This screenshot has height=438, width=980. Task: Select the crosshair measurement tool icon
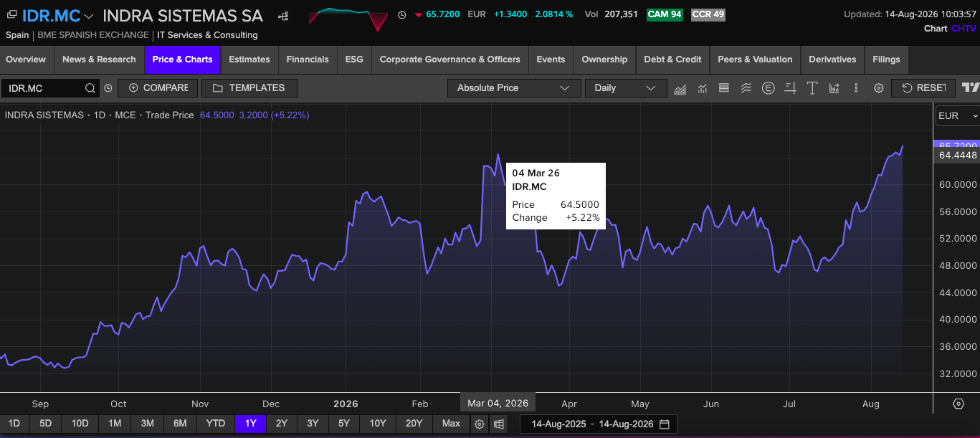(x=790, y=88)
